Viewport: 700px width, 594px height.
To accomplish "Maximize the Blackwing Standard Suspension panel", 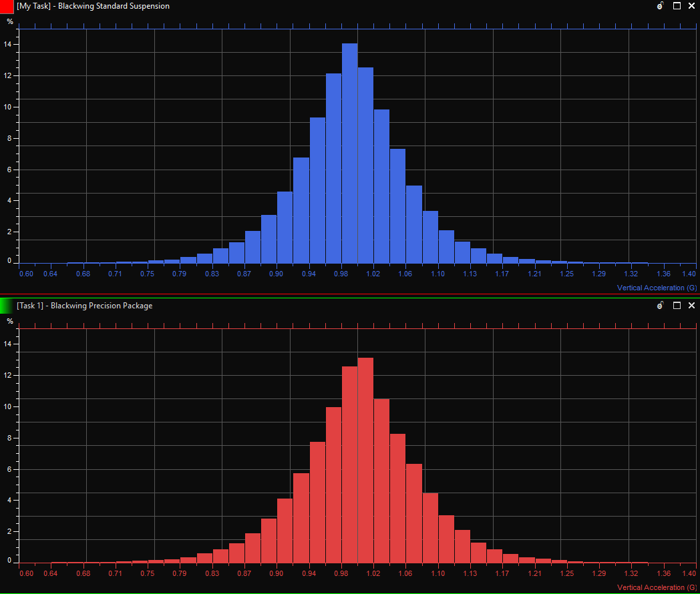I will click(677, 6).
